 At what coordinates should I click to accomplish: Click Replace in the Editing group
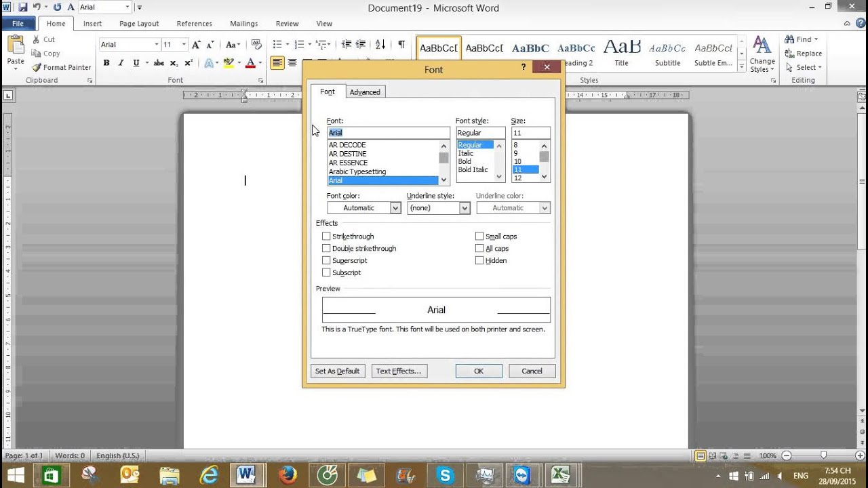pyautogui.click(x=804, y=54)
